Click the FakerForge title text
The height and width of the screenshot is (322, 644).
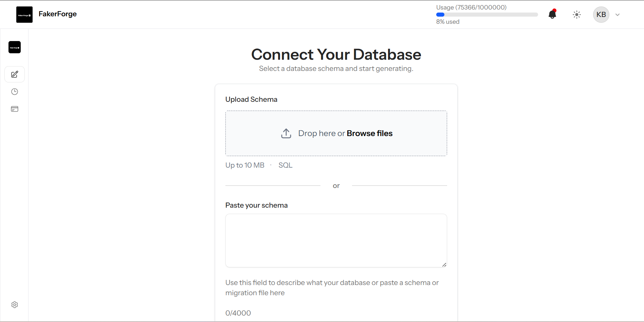pos(57,14)
